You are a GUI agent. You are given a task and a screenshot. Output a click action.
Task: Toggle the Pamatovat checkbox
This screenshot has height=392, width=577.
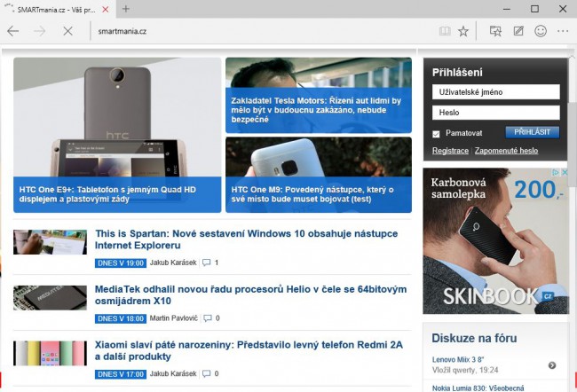coord(436,134)
